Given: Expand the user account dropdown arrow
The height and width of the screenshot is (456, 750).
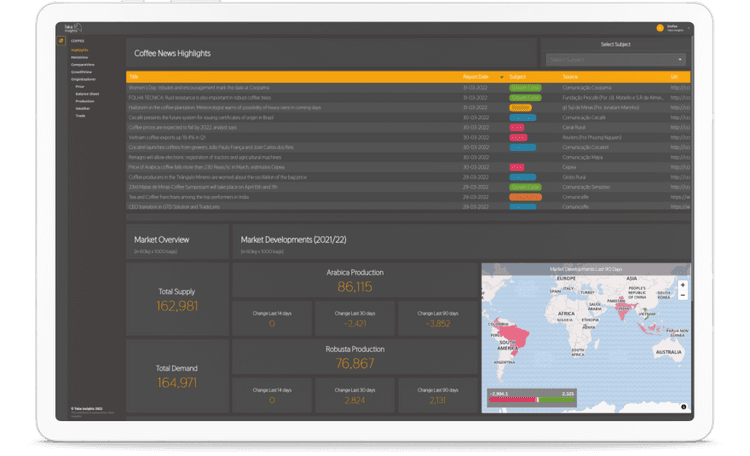Looking at the screenshot, I should point(688,28).
